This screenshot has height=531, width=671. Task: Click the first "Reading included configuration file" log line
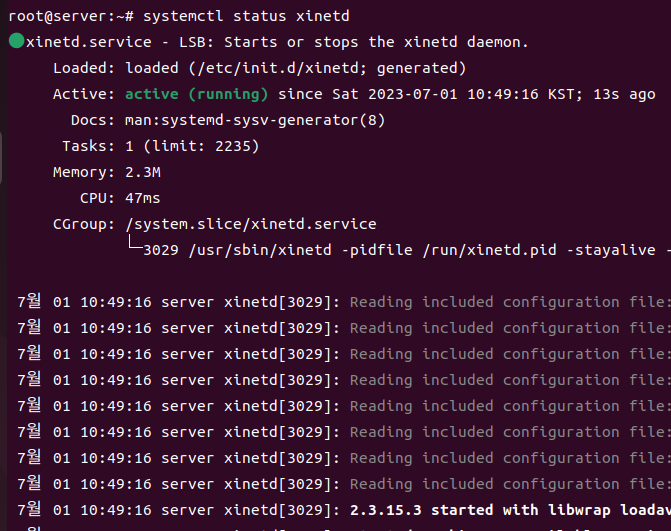pos(506,302)
